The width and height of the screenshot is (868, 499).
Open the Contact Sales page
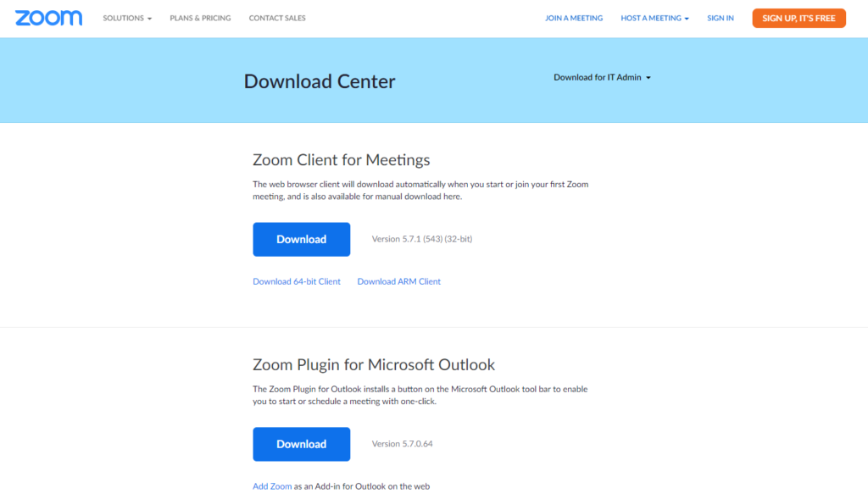coord(277,18)
